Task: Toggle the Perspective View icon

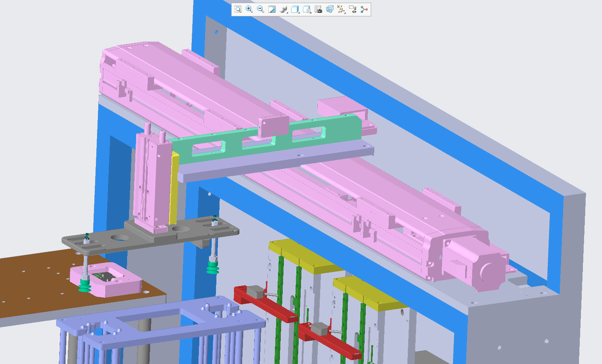Action: click(x=329, y=9)
